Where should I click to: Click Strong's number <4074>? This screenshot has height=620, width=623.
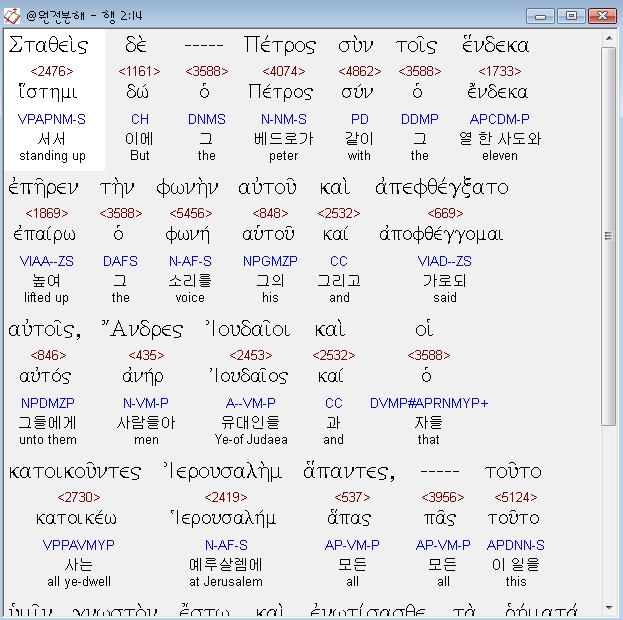(x=284, y=72)
